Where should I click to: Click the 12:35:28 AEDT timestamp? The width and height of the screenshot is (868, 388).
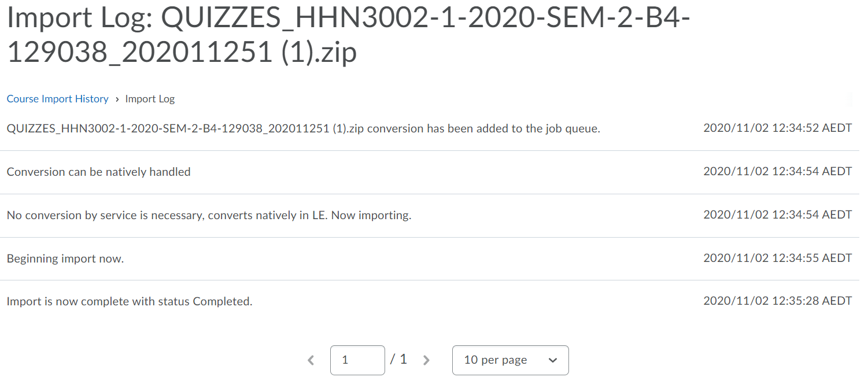tap(777, 301)
